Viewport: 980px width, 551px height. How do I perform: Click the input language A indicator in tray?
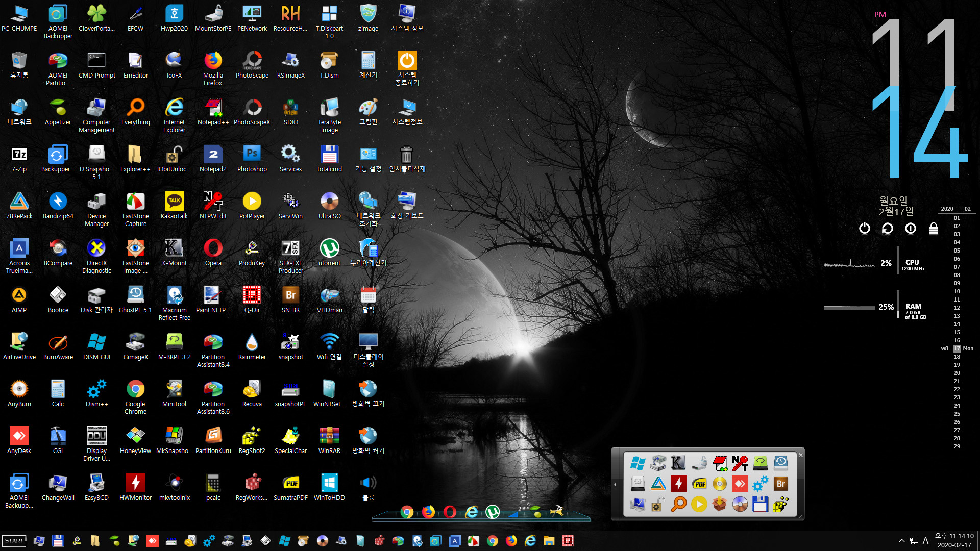pyautogui.click(x=925, y=541)
